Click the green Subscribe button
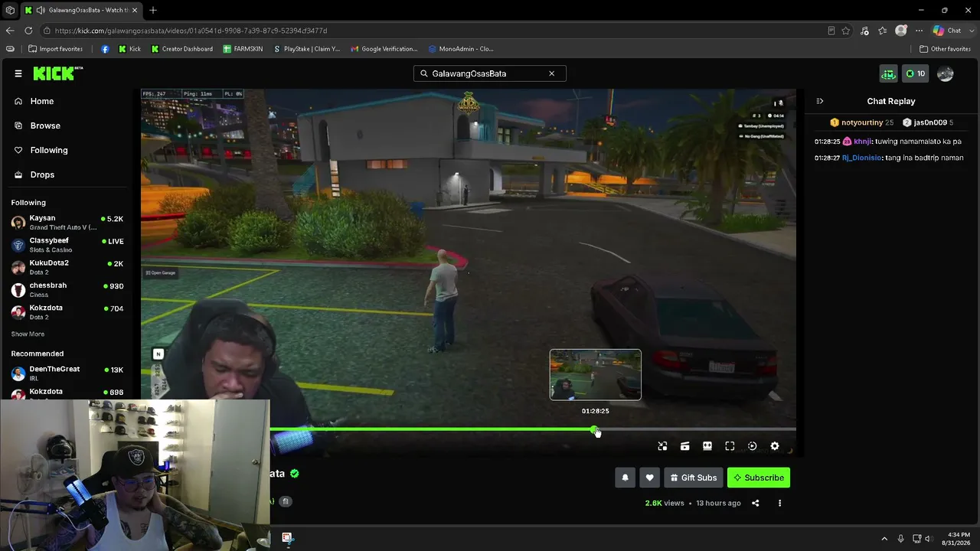The image size is (980, 551). pyautogui.click(x=759, y=478)
